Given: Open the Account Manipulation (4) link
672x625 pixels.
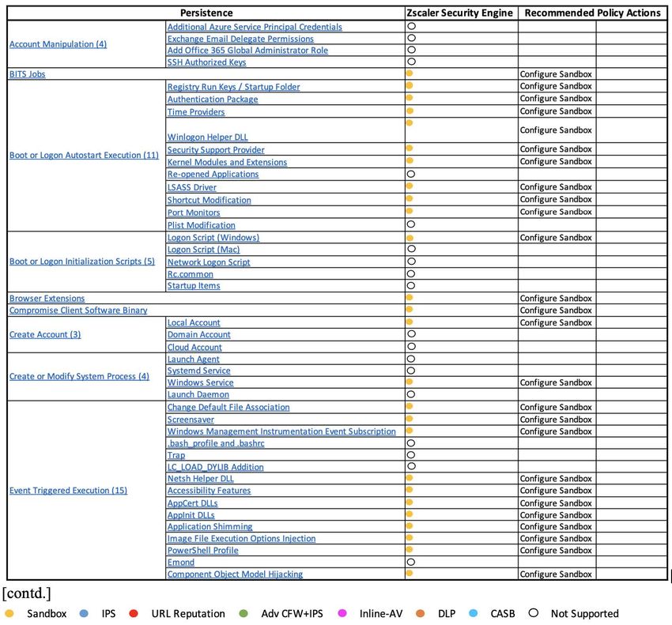Looking at the screenshot, I should pos(58,44).
